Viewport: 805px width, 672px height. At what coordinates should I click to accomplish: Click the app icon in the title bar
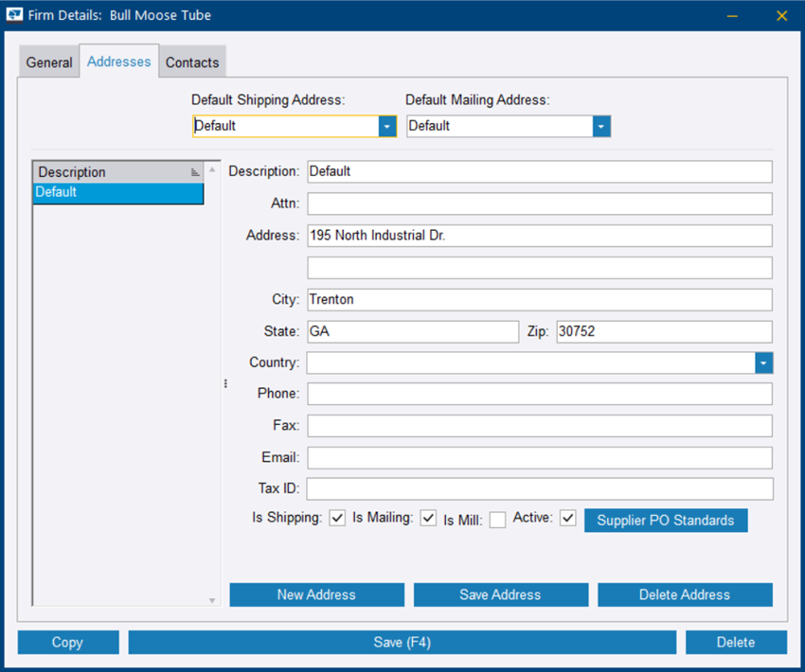coord(15,15)
